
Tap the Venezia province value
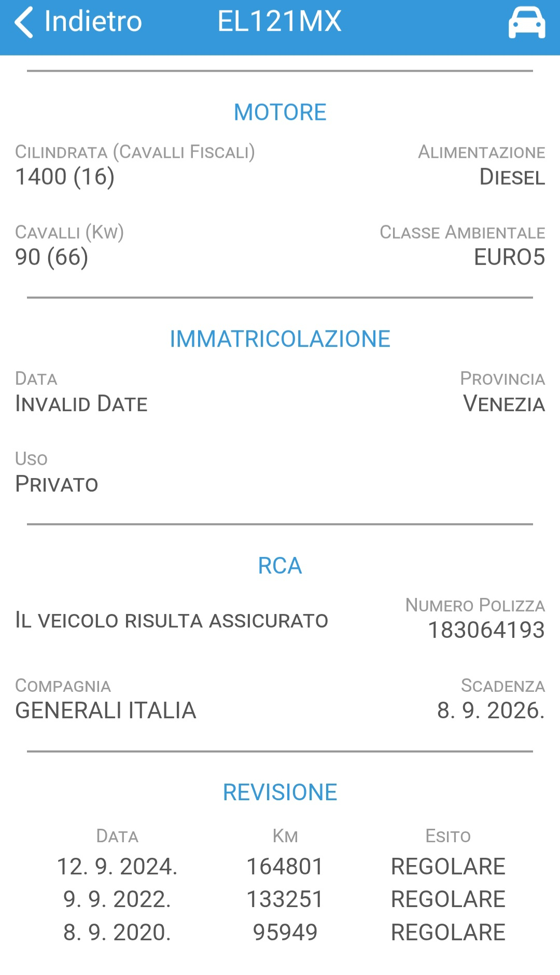[x=504, y=404]
